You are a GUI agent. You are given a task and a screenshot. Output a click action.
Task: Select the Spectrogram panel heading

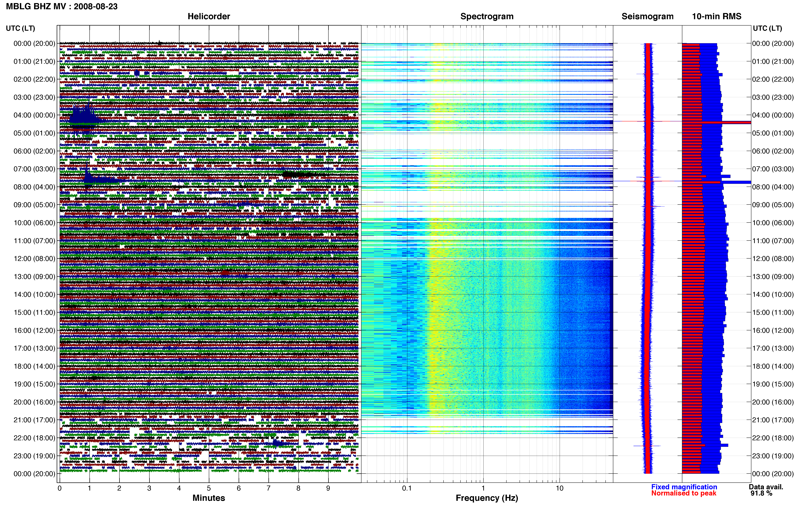[487, 16]
